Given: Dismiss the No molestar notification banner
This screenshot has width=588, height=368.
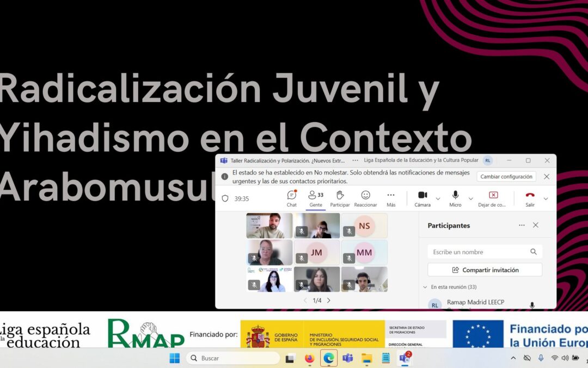Looking at the screenshot, I should click(547, 177).
